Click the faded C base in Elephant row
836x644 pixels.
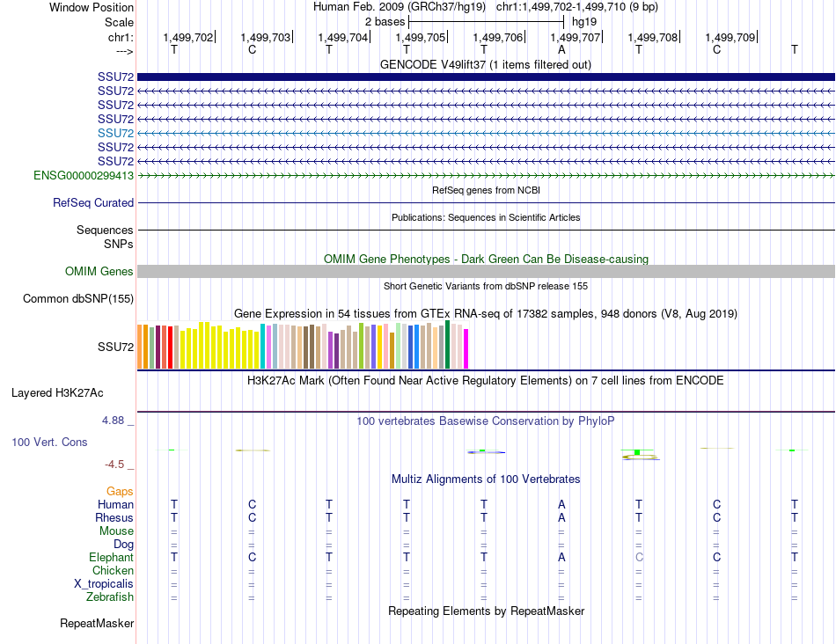[x=639, y=557]
